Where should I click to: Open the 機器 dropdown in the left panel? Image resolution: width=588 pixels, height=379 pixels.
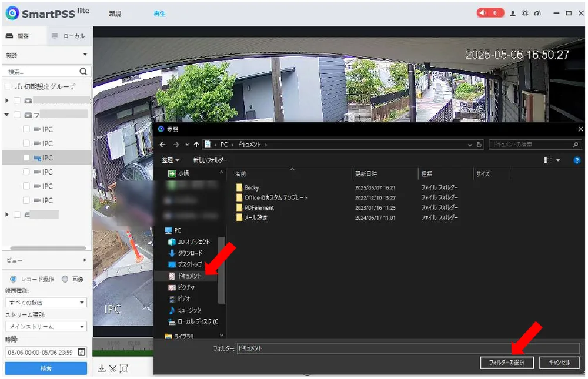46,55
